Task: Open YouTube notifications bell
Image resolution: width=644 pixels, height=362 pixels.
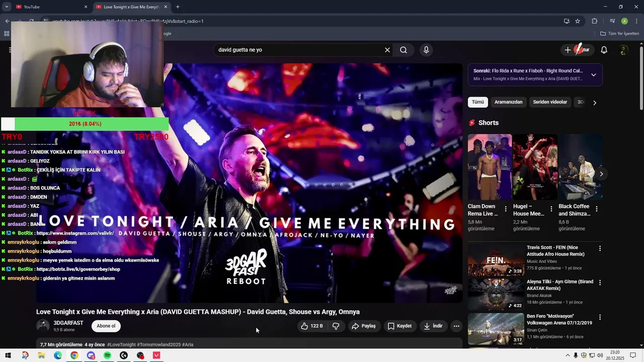Action: (x=604, y=50)
